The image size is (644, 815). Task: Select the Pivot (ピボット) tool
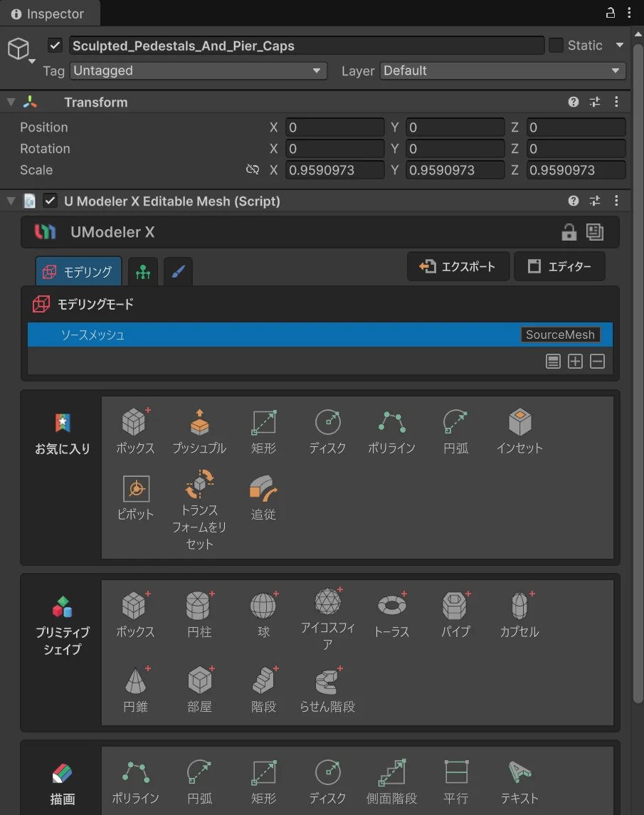tap(136, 498)
